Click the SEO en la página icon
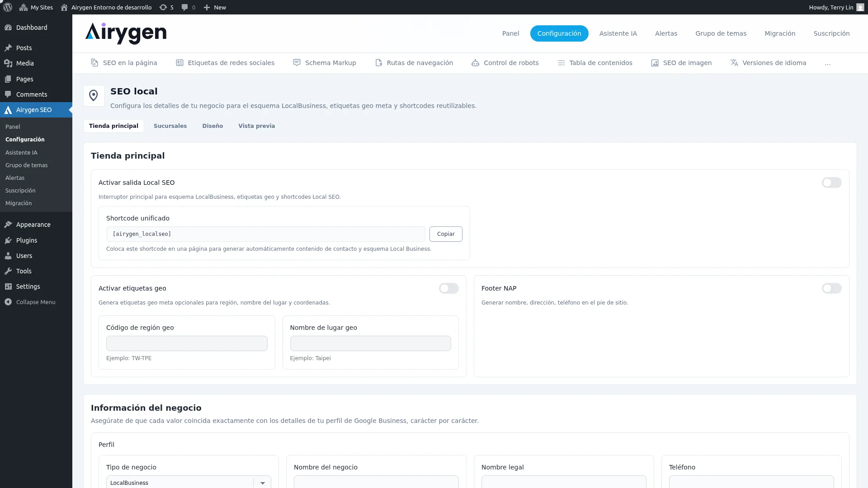The width and height of the screenshot is (868, 488). click(94, 63)
